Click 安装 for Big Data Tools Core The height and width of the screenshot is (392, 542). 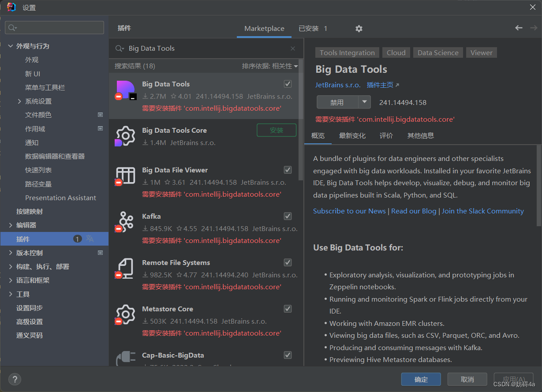[277, 131]
